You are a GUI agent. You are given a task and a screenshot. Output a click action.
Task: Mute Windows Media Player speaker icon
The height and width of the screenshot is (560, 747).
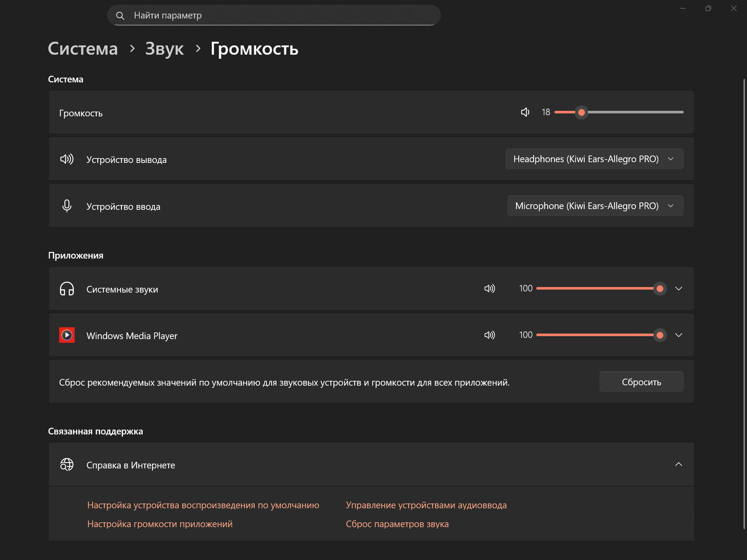pyautogui.click(x=489, y=335)
